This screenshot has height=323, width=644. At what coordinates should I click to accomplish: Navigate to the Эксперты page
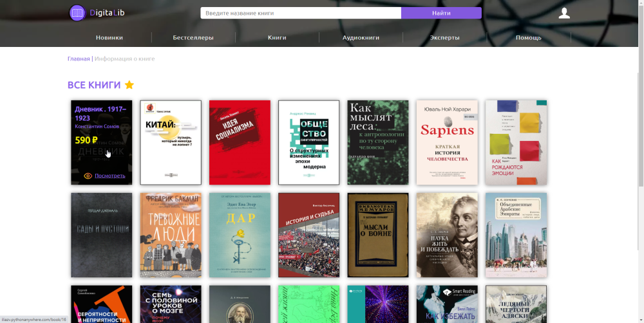click(x=444, y=37)
